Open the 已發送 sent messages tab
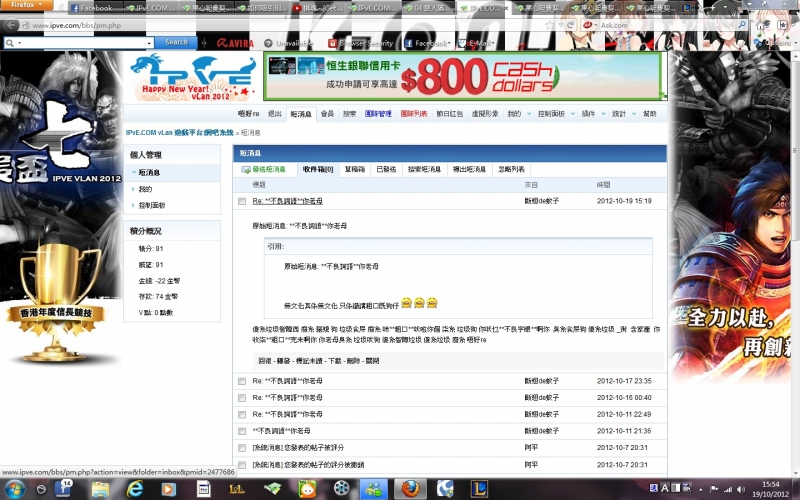This screenshot has width=800, height=500. pyautogui.click(x=386, y=170)
